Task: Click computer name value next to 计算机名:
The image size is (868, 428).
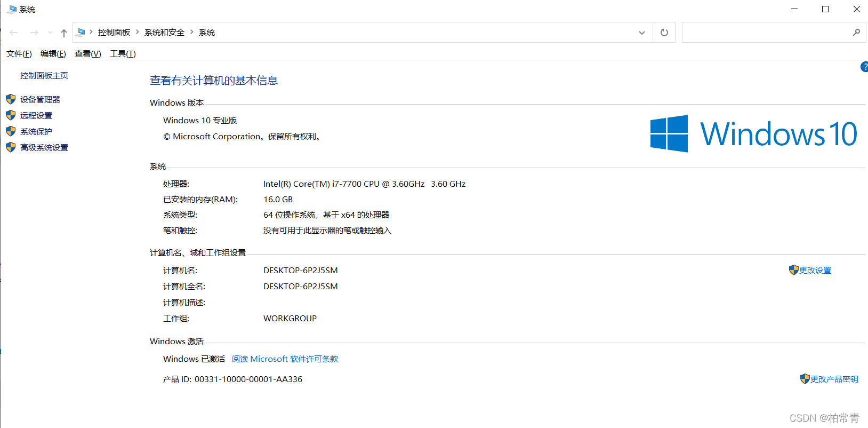Action: coord(301,270)
